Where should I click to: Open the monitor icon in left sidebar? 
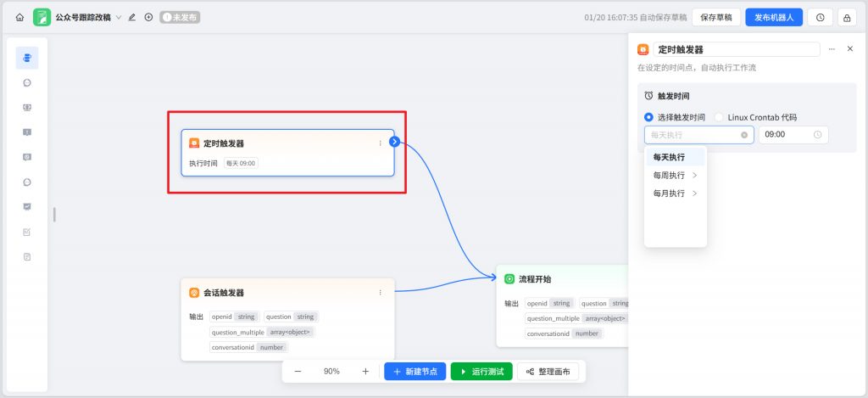[x=27, y=108]
